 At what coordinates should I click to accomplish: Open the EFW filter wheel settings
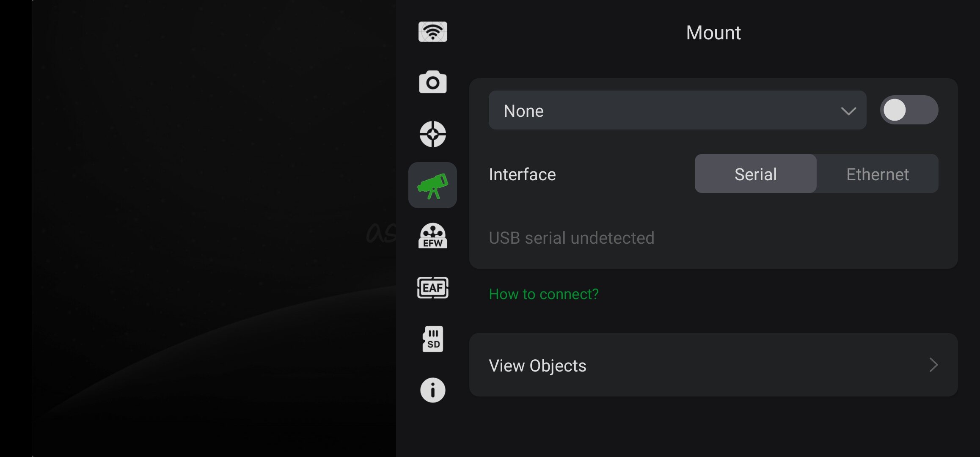point(432,236)
